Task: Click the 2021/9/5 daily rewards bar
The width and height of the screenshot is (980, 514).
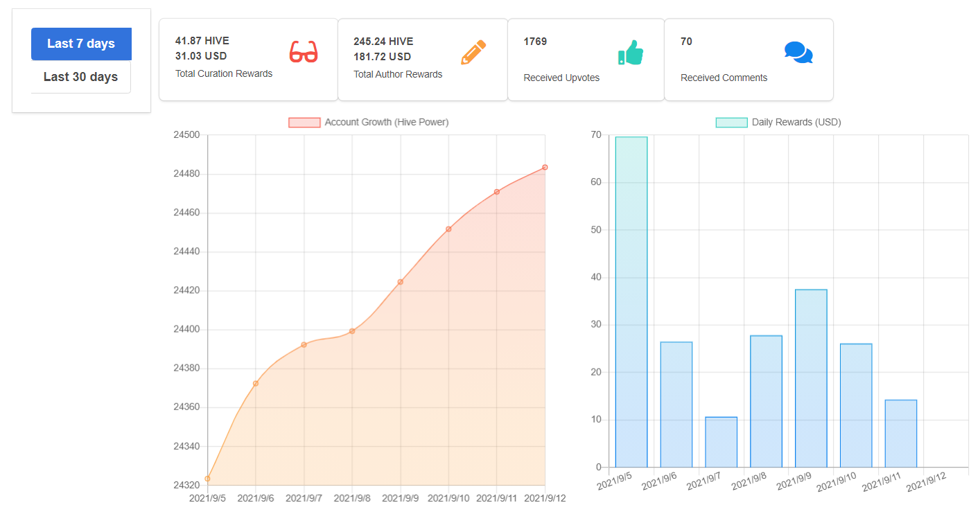Action: coord(631,302)
